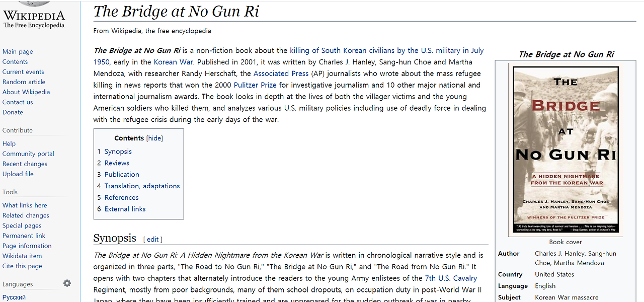Click the Book cover caption
The height and width of the screenshot is (302, 644).
coord(566,242)
